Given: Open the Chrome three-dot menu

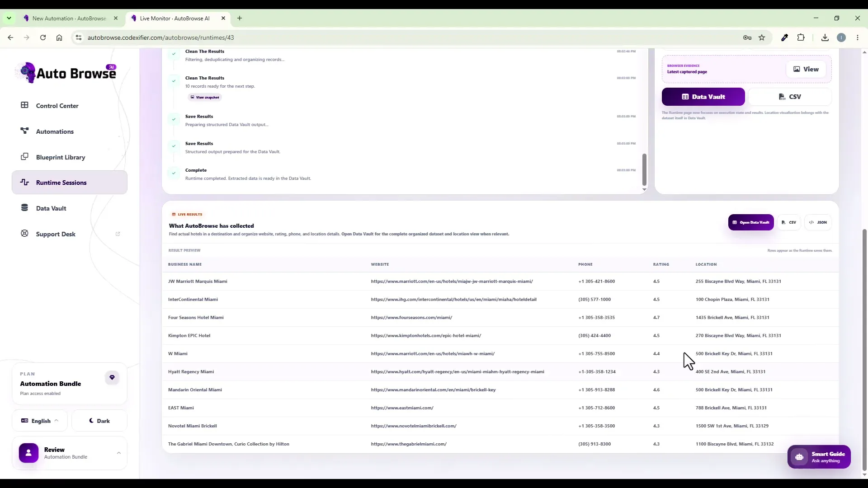Looking at the screenshot, I should coord(858,38).
